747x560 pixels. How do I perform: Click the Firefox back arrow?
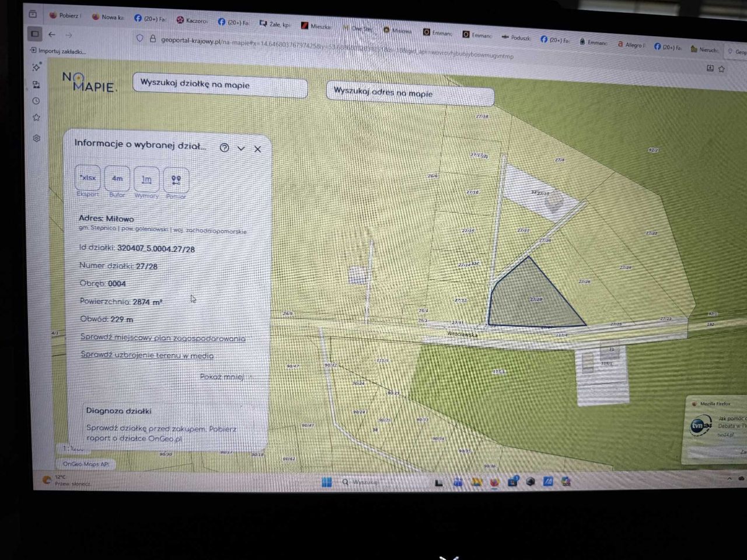point(52,34)
